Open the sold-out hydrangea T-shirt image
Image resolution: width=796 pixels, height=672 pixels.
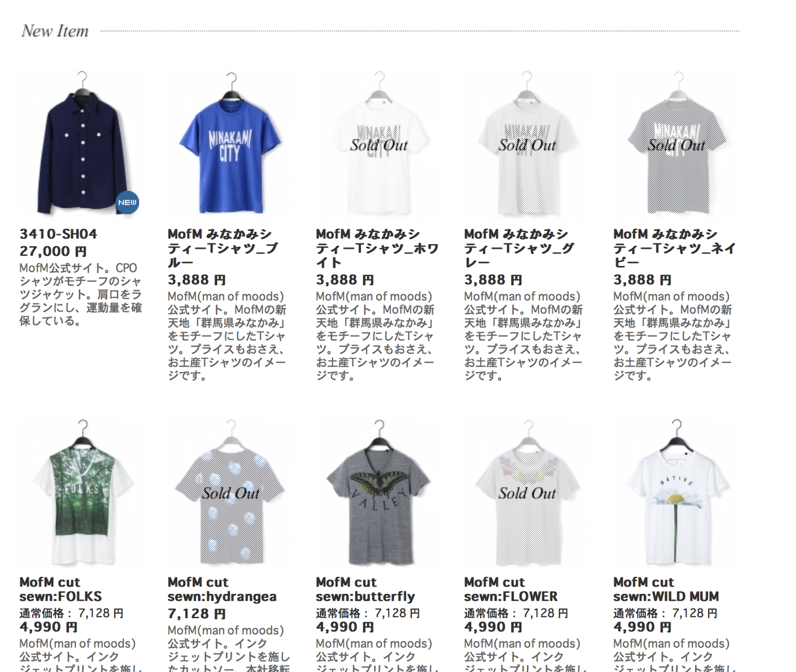230,491
